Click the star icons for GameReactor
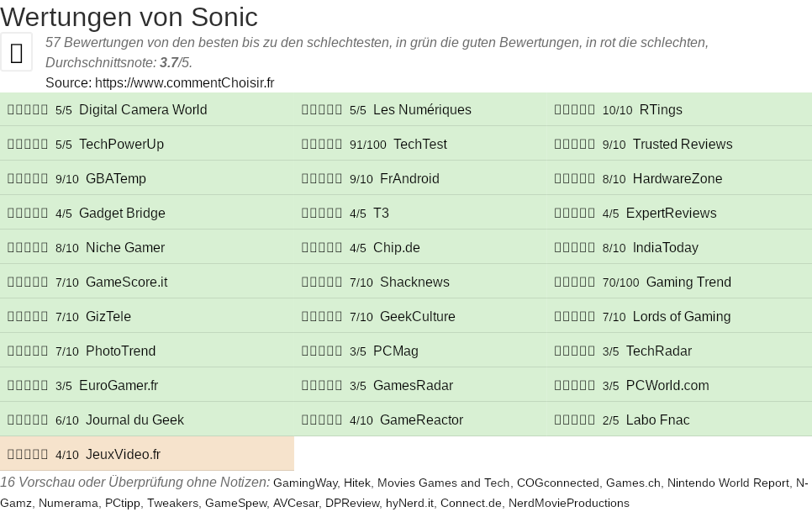Image resolution: width=812 pixels, height=512 pixels. (322, 420)
